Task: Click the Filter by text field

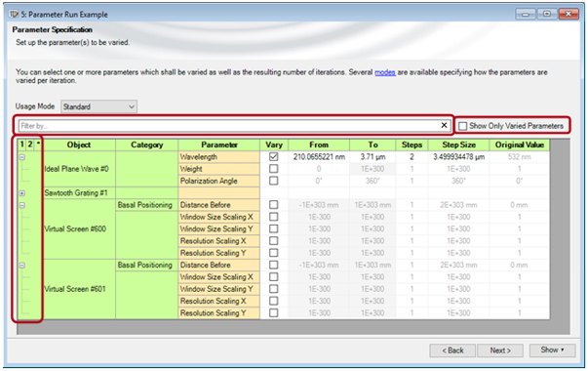Action: coord(229,126)
